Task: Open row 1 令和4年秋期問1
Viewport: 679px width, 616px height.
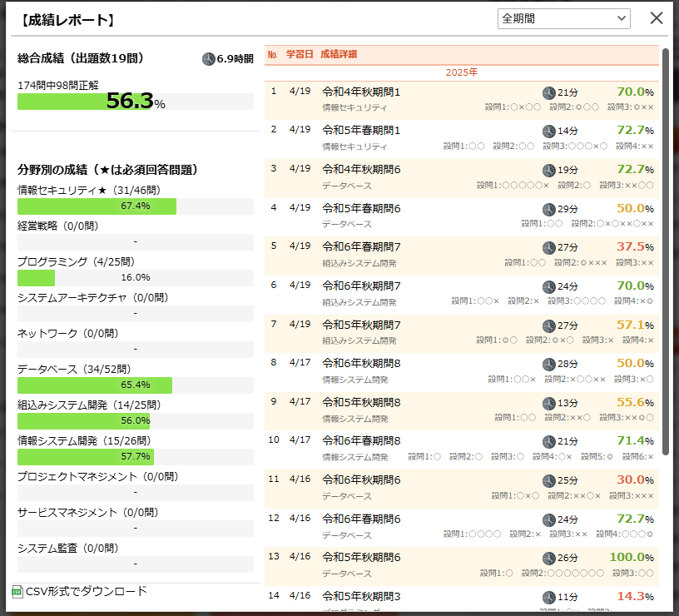Action: pyautogui.click(x=462, y=100)
